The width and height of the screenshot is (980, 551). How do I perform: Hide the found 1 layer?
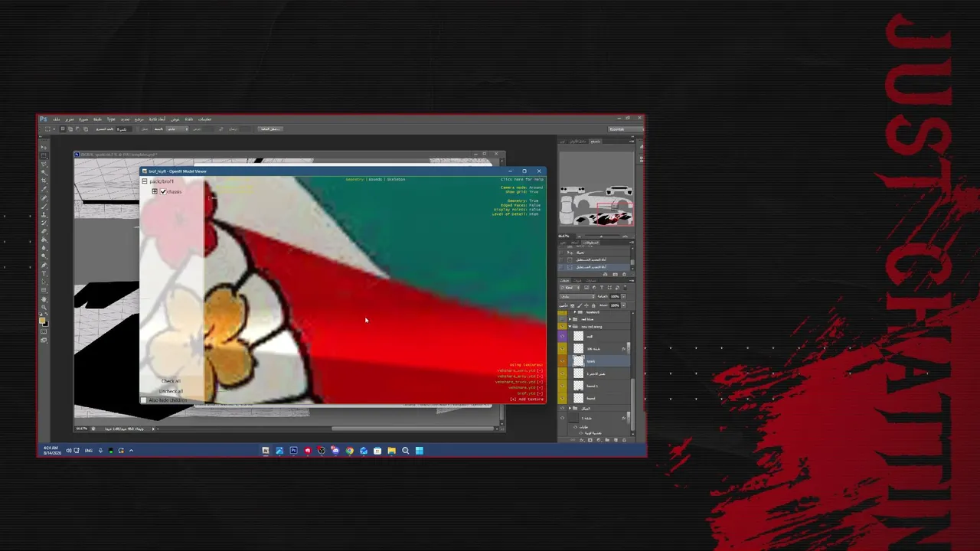563,386
